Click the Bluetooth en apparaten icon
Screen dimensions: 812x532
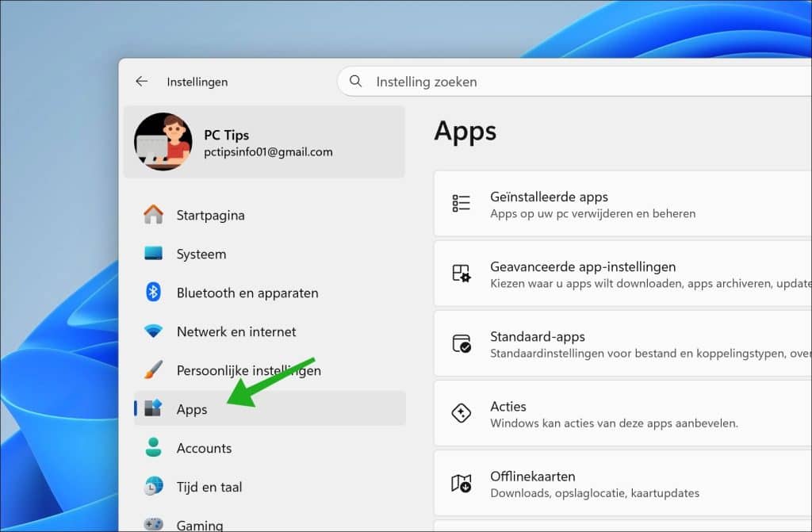click(155, 293)
